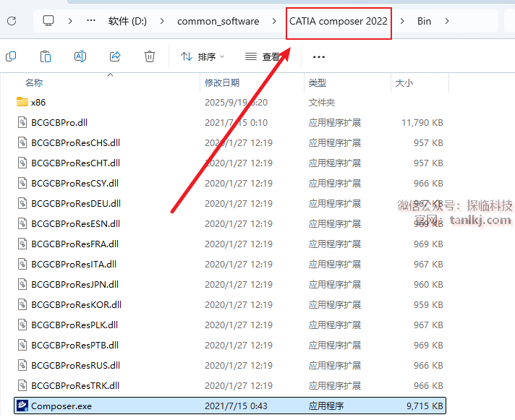This screenshot has width=515, height=420.
Task: Select BCGCBProResJPN.dll file icon
Action: click(22, 285)
